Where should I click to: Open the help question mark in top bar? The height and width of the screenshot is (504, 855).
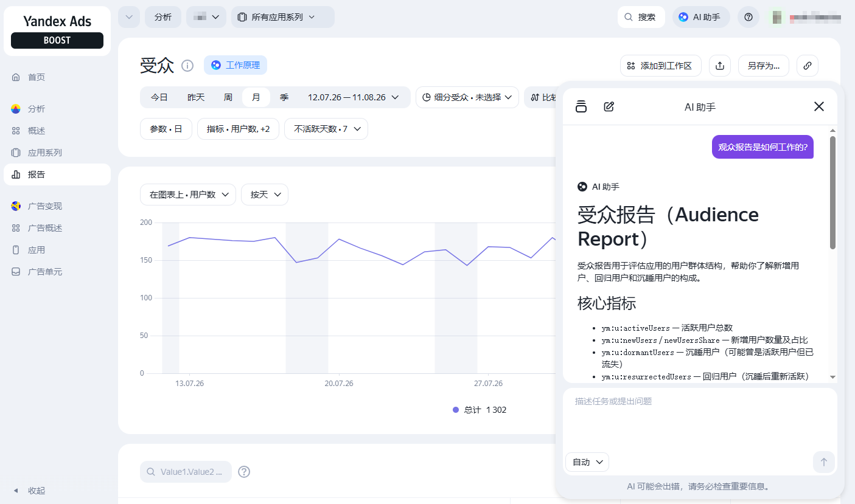(x=749, y=17)
